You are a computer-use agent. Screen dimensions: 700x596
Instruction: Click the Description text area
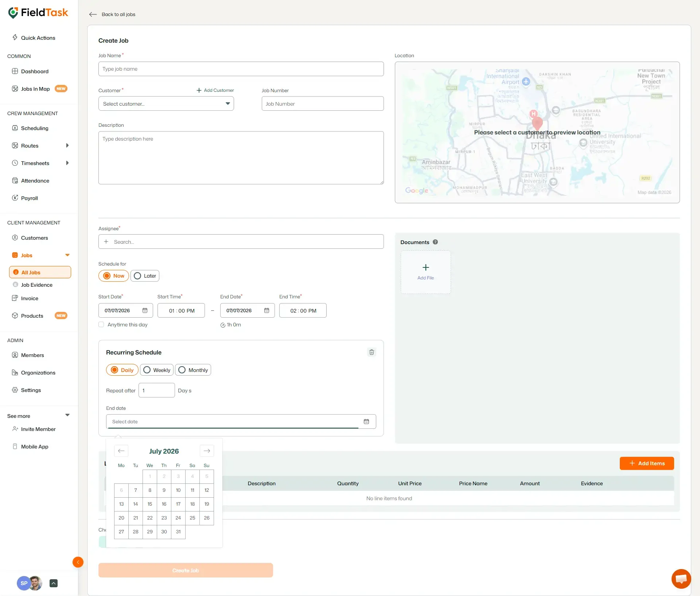(x=241, y=158)
